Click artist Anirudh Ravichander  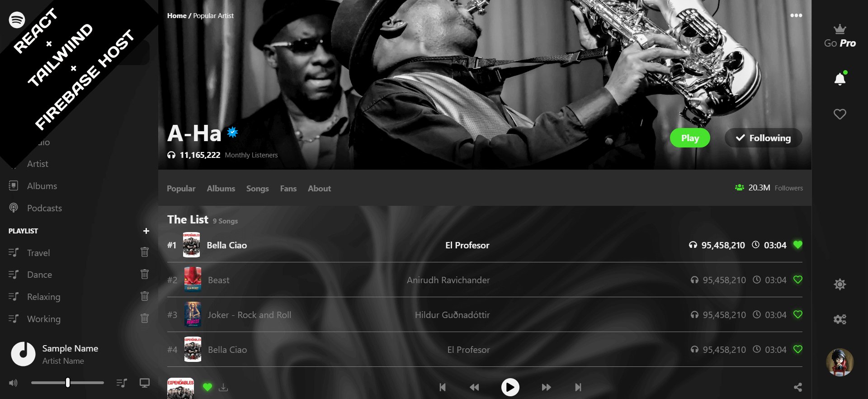click(448, 280)
